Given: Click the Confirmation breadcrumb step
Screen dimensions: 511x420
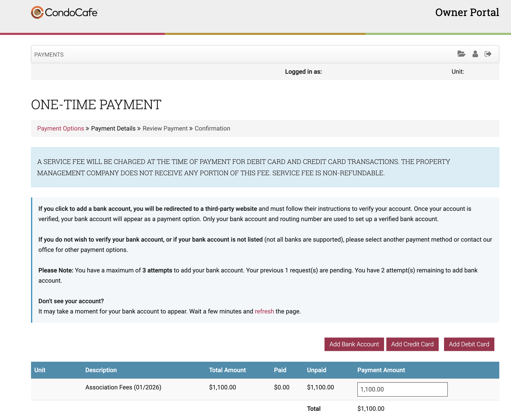Looking at the screenshot, I should click(x=212, y=129).
